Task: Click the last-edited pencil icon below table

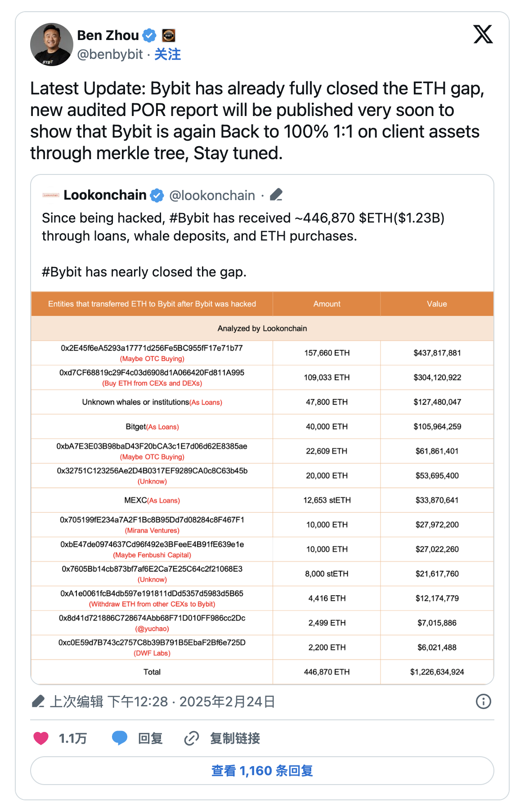Action: pos(38,701)
